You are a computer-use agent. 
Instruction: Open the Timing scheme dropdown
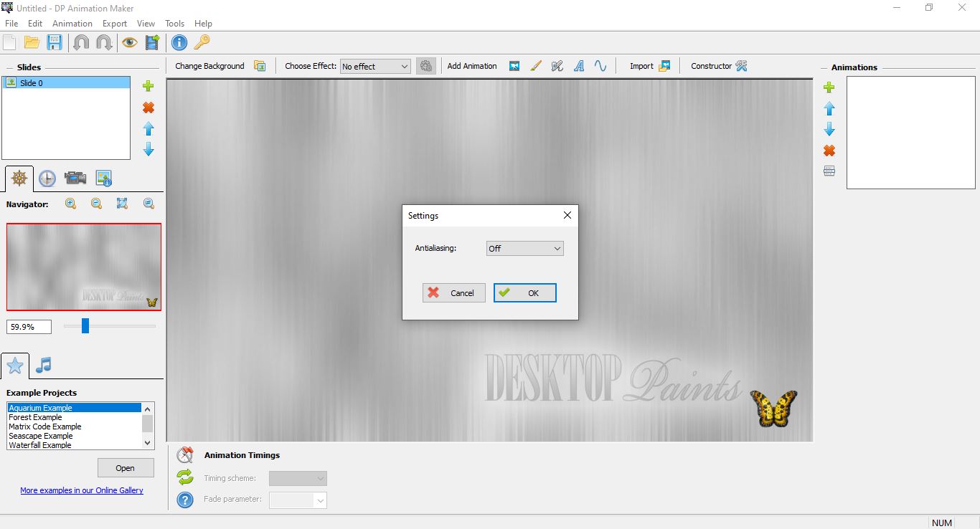click(298, 478)
